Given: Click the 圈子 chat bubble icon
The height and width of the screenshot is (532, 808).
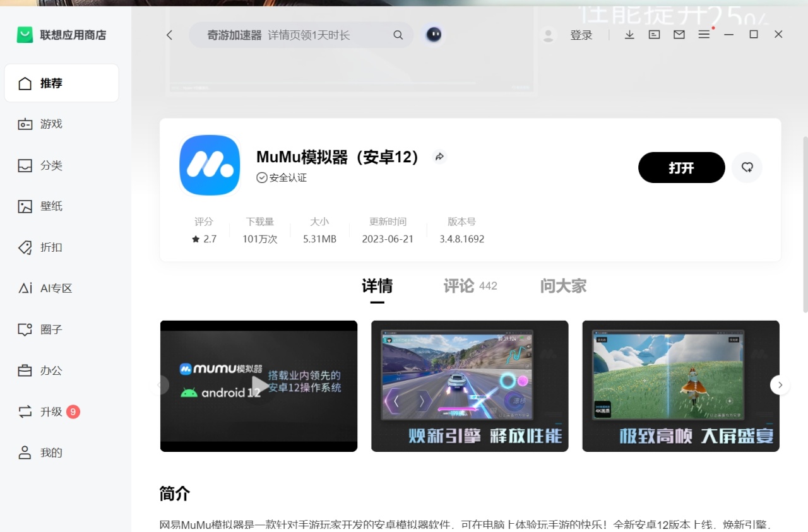Looking at the screenshot, I should [25, 329].
